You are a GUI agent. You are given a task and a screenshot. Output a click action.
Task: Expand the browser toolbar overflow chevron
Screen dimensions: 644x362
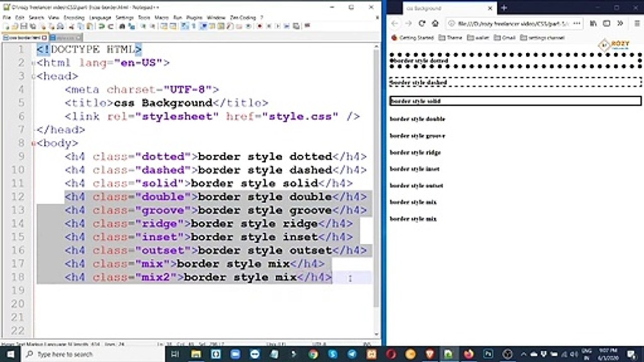coord(620,24)
